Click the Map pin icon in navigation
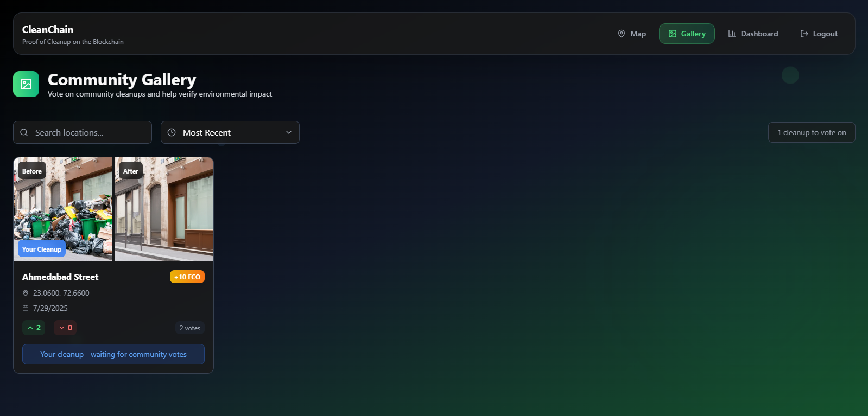This screenshot has height=416, width=868. [622, 34]
